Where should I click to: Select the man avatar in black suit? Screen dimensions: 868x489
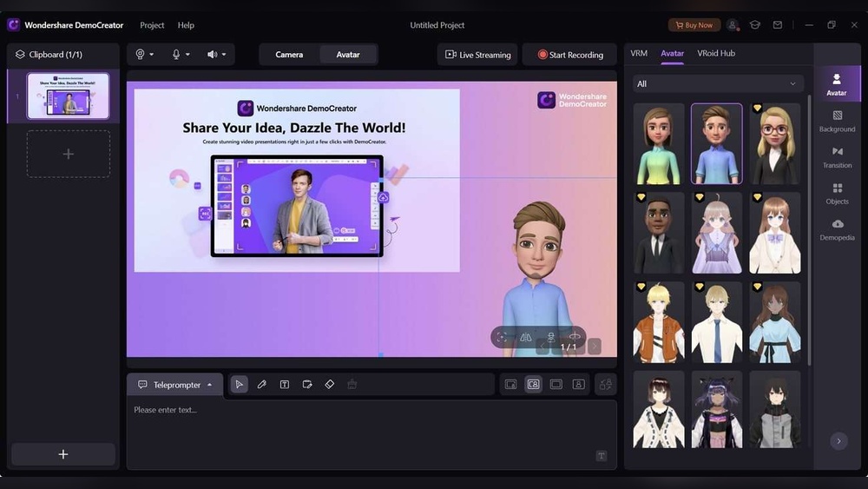click(659, 233)
